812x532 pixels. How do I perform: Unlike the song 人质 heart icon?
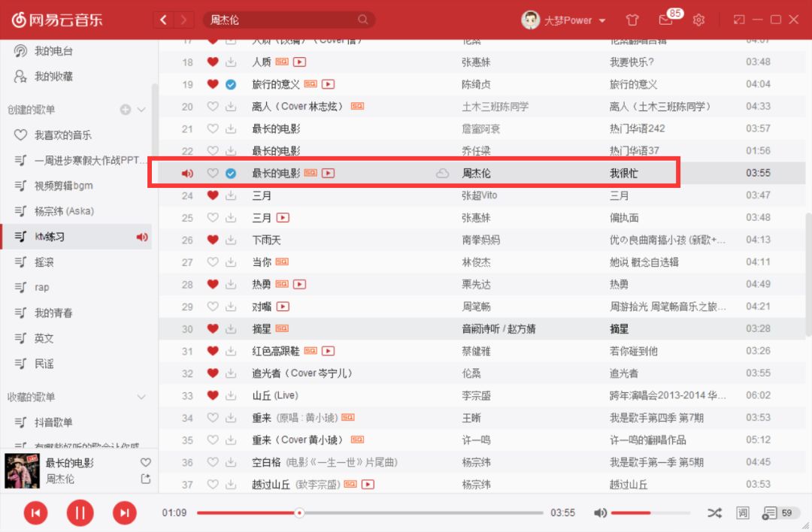point(213,62)
